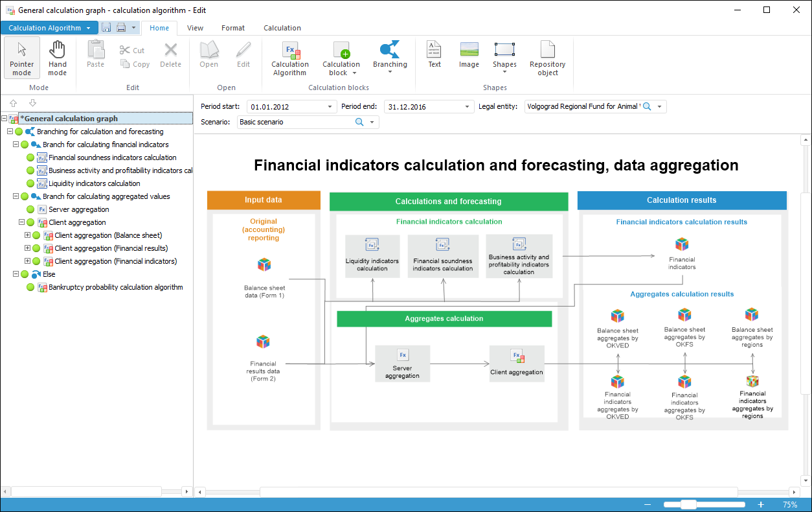The image size is (812, 512).
Task: Click the Financial results data (Form 2) object
Action: coord(263,358)
